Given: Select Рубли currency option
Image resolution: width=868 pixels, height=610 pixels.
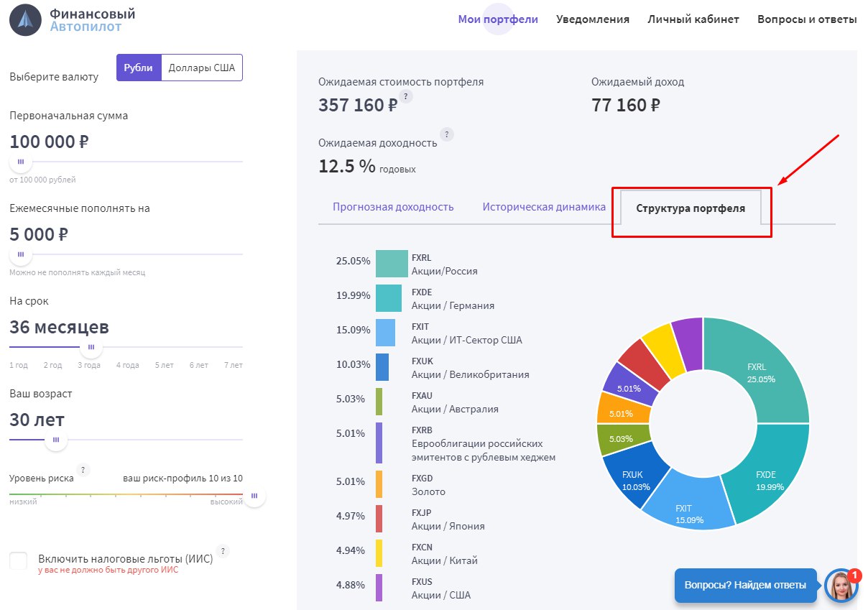Looking at the screenshot, I should point(139,68).
